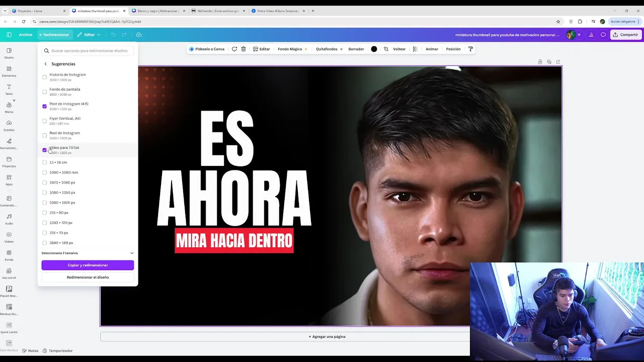Click Copiar y redimensionar button
The width and height of the screenshot is (644, 362).
click(x=88, y=265)
